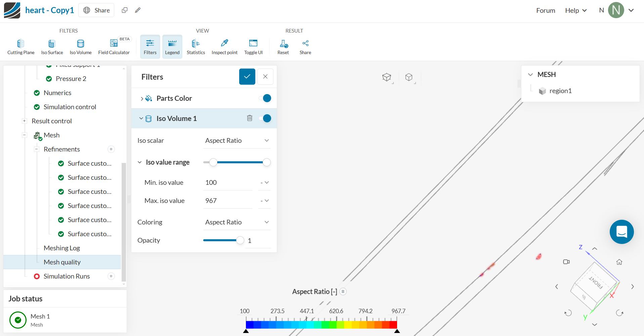Open the legend options menu icon
Screen dimensions: 644x336
click(343, 292)
